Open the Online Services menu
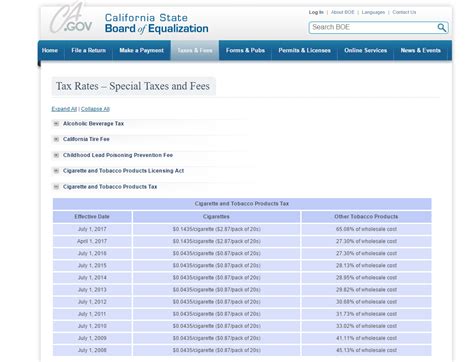The image size is (474, 362). coord(366,50)
